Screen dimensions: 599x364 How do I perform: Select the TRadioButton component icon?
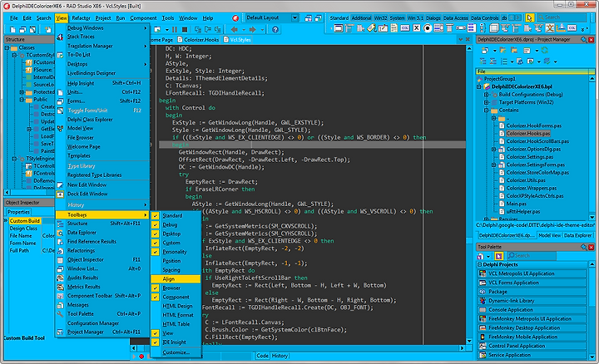click(428, 28)
